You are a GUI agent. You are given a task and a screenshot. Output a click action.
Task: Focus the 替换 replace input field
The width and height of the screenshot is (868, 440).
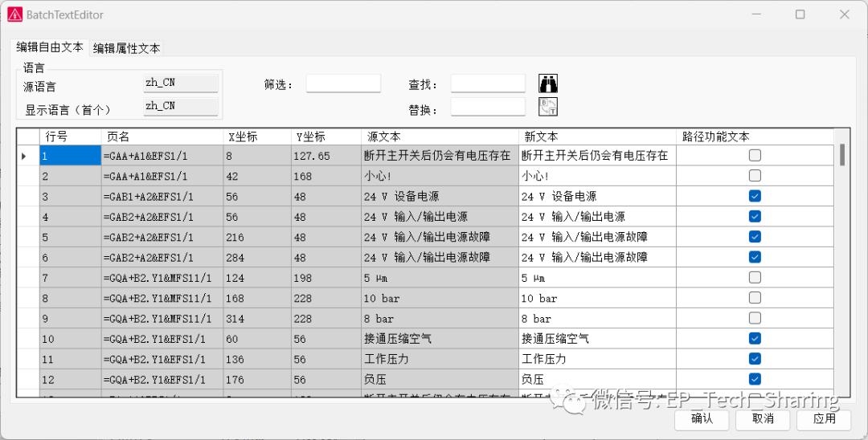click(488, 107)
